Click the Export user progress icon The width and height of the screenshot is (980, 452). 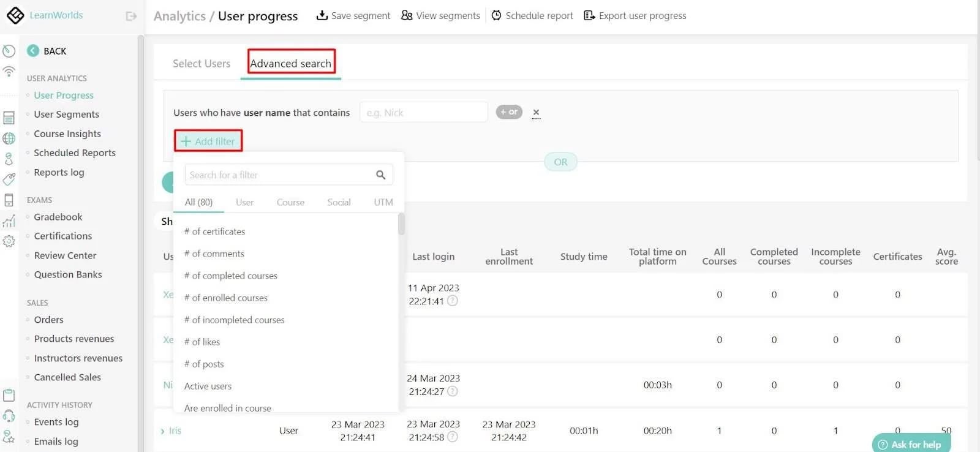pyautogui.click(x=589, y=15)
